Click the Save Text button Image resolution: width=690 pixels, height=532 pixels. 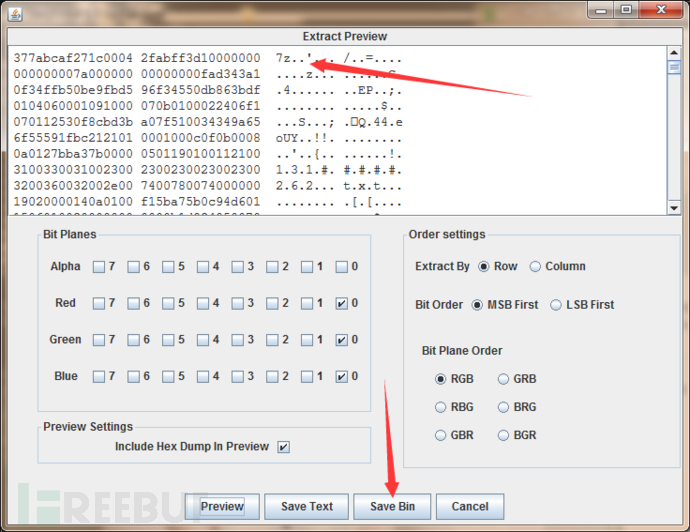tap(307, 506)
